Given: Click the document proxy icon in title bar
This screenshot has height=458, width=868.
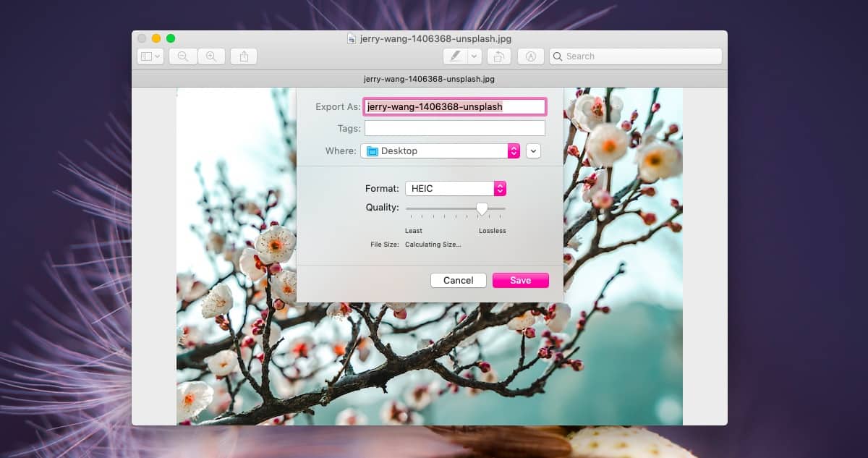Looking at the screenshot, I should tap(352, 39).
